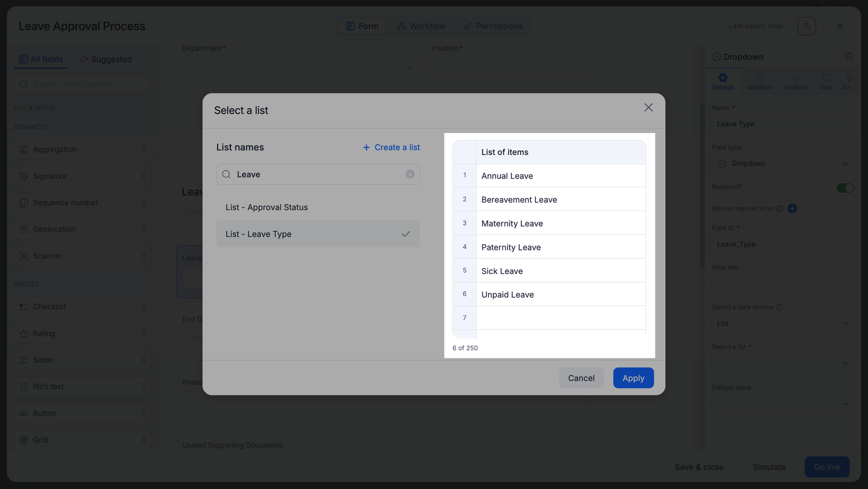Open the Visibility tab in Dropdown panel
868x489 pixels.
point(796,81)
